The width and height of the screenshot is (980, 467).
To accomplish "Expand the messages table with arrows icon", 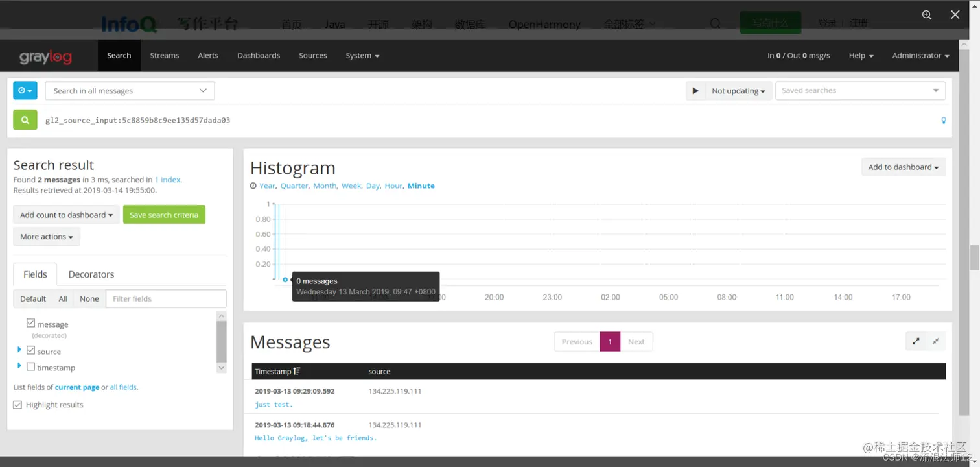I will [x=916, y=341].
